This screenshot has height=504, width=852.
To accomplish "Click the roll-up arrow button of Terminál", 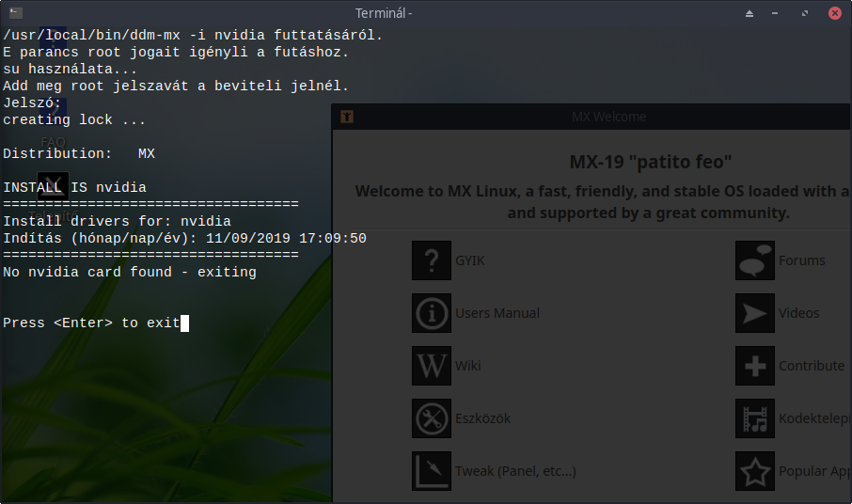I will (x=749, y=13).
